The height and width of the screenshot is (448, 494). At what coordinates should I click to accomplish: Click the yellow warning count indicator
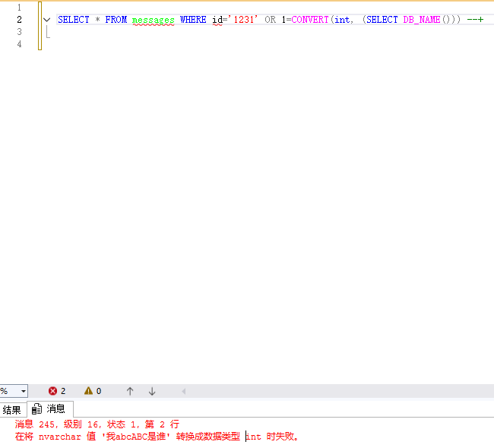coord(92,391)
